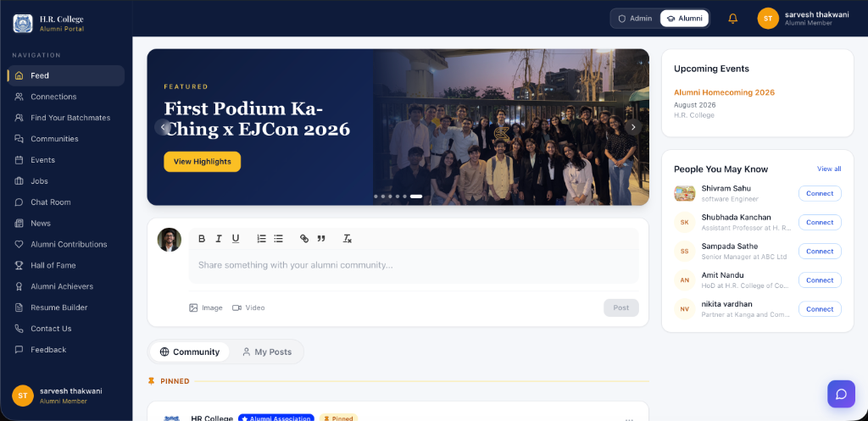The image size is (868, 421).
Task: Select the Alumni mode toggle
Action: tap(684, 19)
